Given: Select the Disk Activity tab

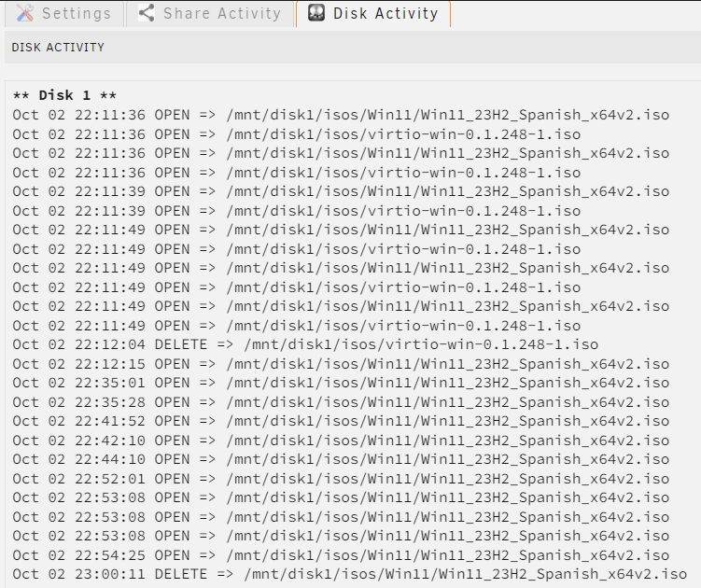Looking at the screenshot, I should pyautogui.click(x=373, y=13).
